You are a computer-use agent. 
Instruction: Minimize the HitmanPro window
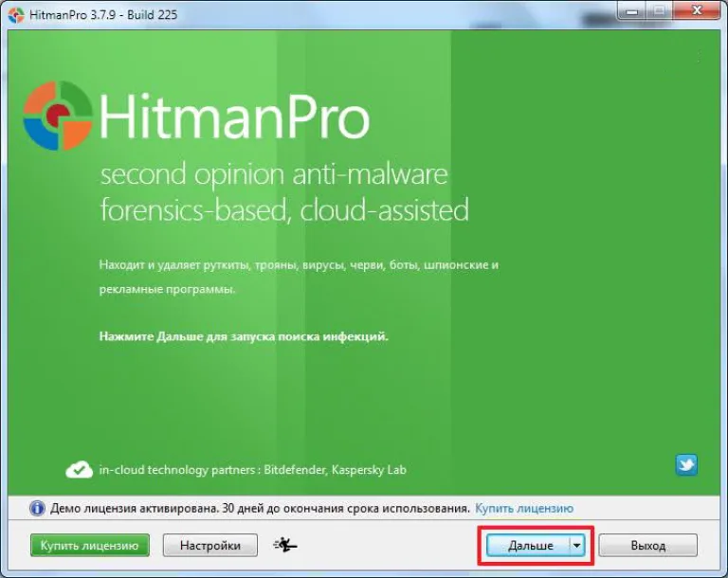[631, 10]
